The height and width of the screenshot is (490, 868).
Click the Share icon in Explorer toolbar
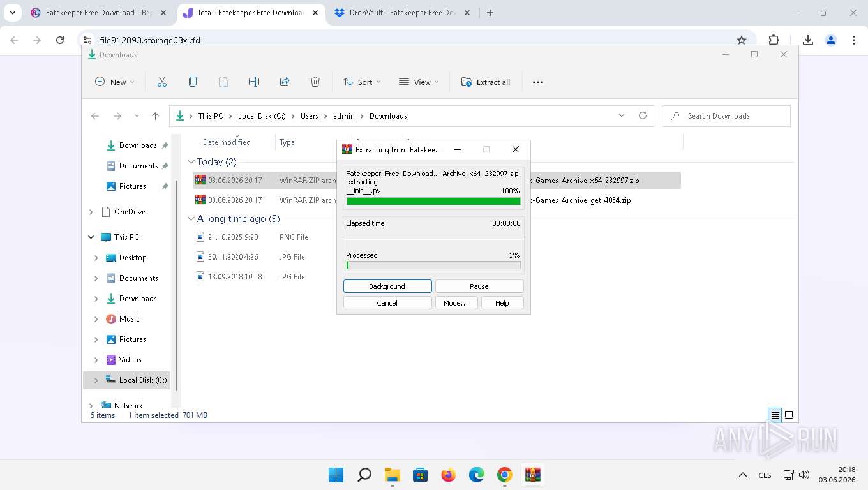tap(285, 82)
